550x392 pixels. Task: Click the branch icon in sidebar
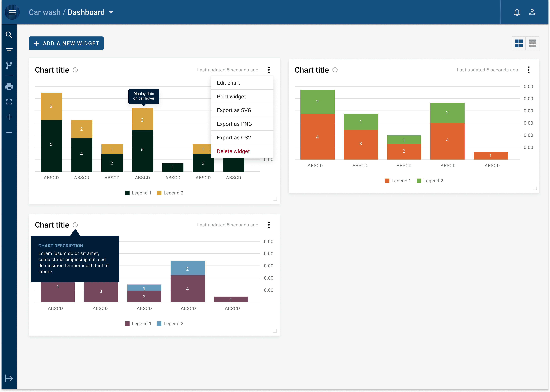[9, 65]
